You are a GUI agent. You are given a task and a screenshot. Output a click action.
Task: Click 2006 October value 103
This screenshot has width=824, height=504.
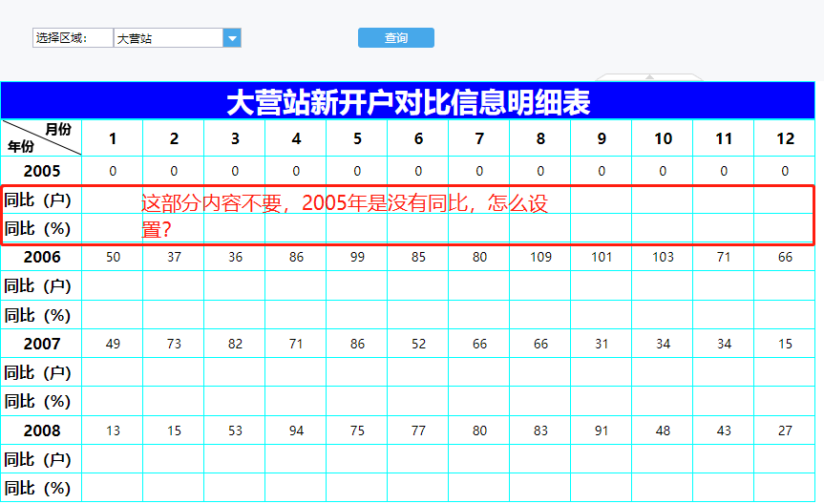tap(663, 257)
